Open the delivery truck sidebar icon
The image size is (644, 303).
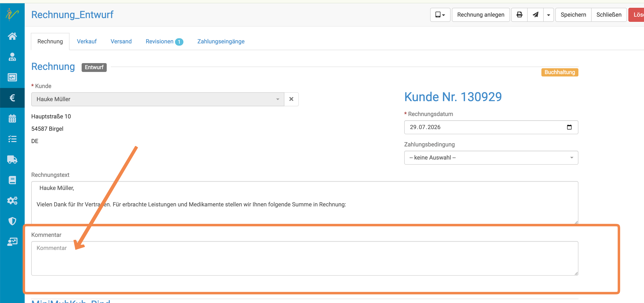pyautogui.click(x=12, y=160)
